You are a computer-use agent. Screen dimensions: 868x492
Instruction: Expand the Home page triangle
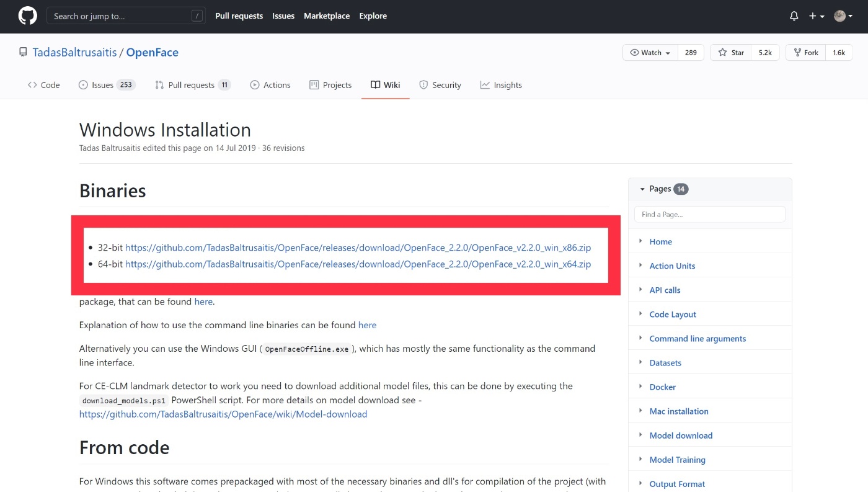coord(640,241)
